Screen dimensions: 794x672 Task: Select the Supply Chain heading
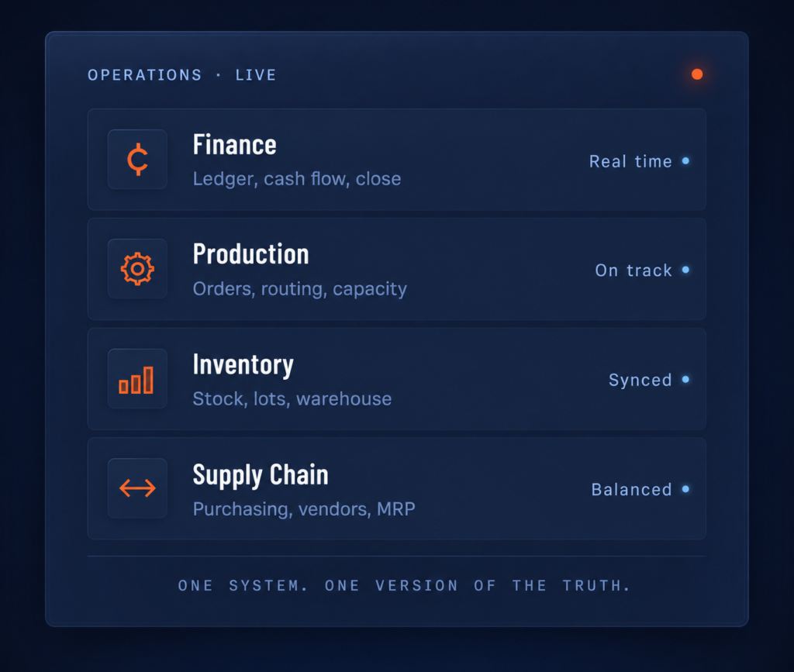(261, 475)
